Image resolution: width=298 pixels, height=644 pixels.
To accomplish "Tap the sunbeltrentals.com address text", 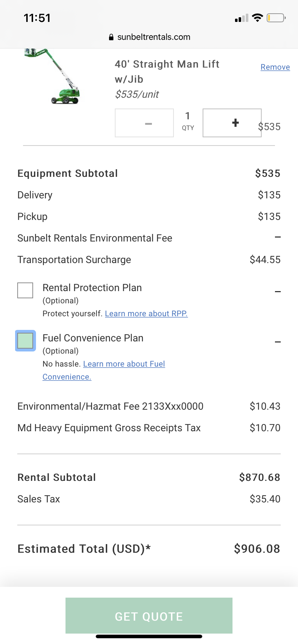I will 154,37.
